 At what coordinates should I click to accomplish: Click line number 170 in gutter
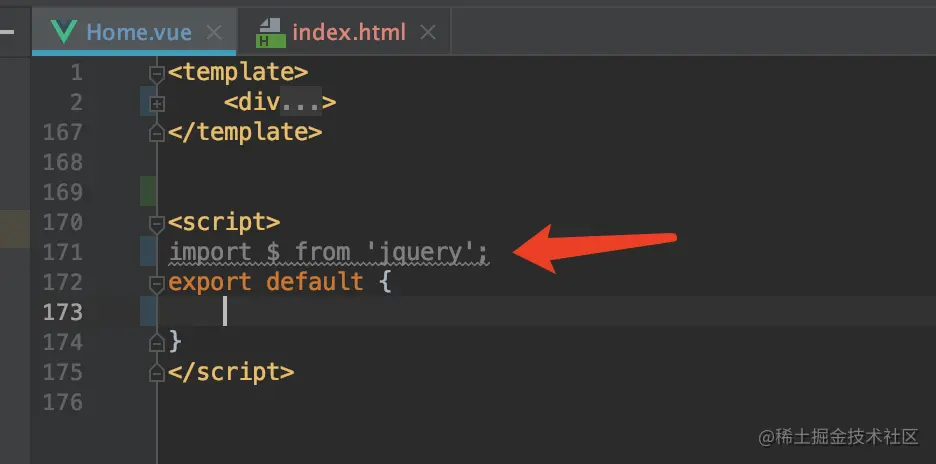[63, 222]
